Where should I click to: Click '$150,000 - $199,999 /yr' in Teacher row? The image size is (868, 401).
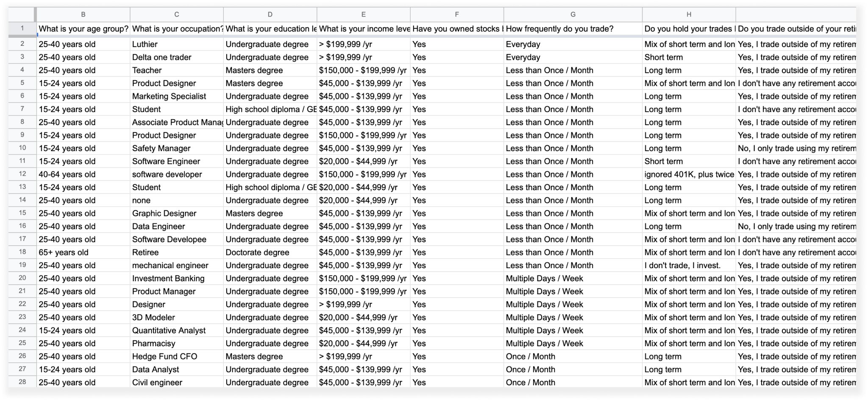click(364, 70)
